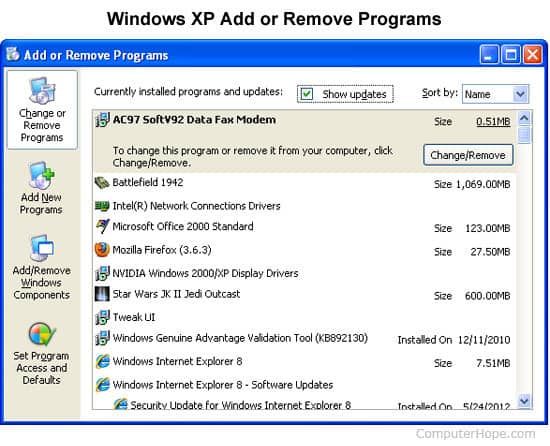Click the scrollbar down arrow

pos(524,400)
